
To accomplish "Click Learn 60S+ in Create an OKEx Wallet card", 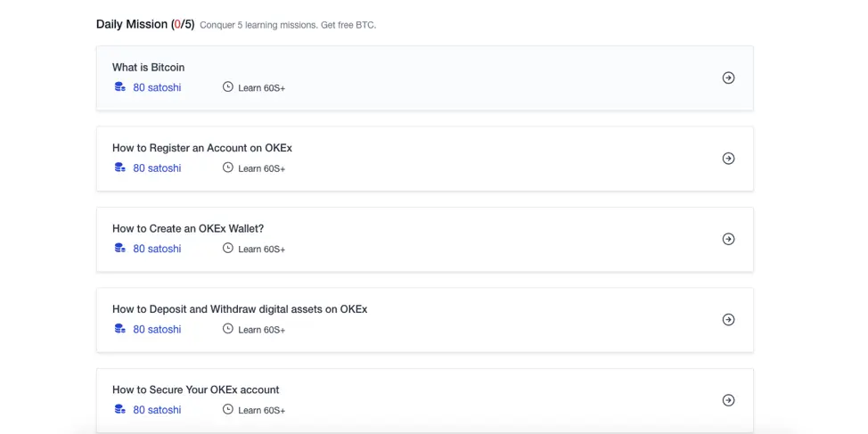I will [262, 250].
